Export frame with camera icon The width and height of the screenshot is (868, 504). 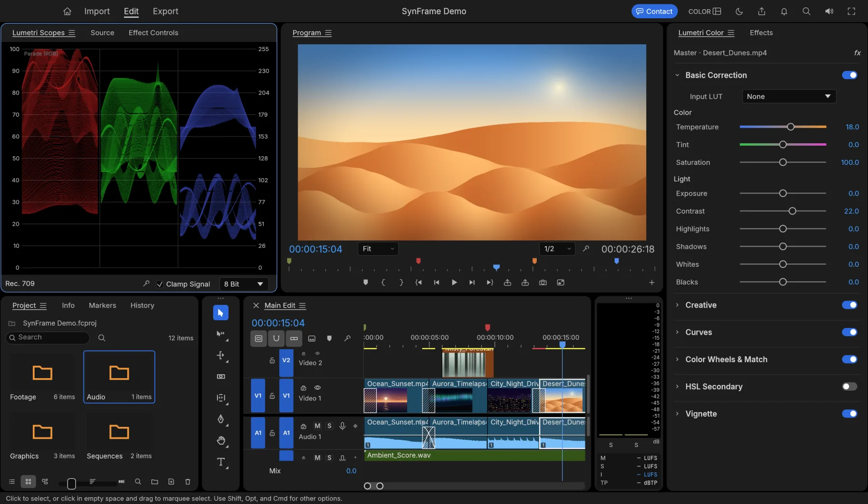(543, 283)
